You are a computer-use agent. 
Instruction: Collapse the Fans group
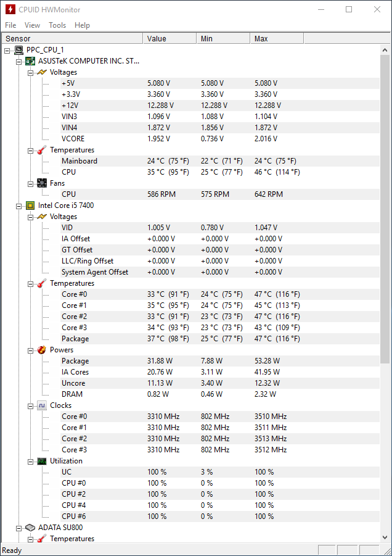pyautogui.click(x=30, y=184)
